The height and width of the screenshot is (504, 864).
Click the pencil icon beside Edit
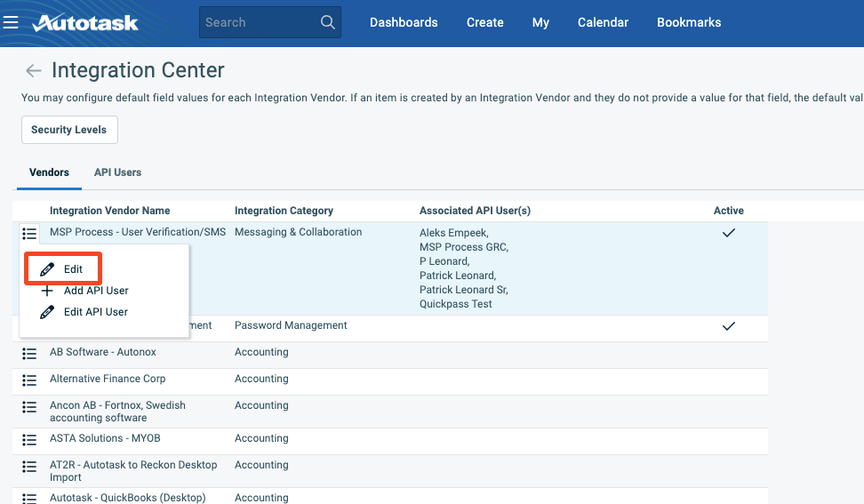coord(47,268)
